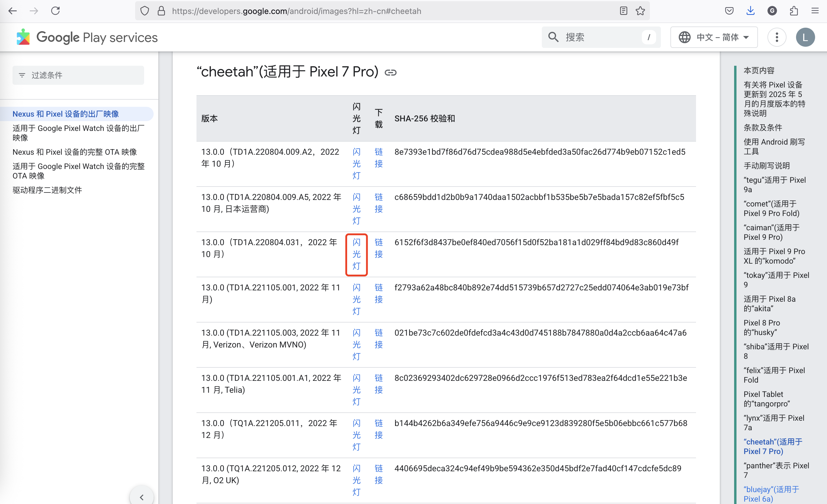Jump to "felix"适用于 Pixel Fold section
This screenshot has height=504, width=827.
(774, 375)
